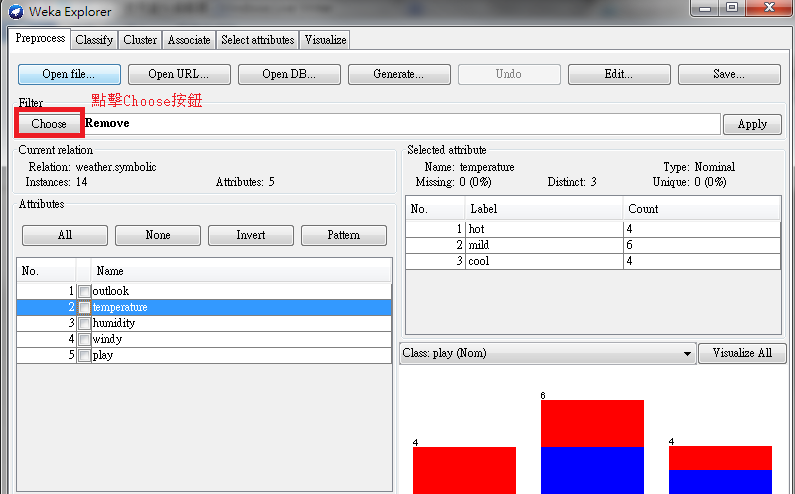Image resolution: width=795 pixels, height=494 pixels.
Task: Switch to the Cluster tab
Action: point(140,40)
